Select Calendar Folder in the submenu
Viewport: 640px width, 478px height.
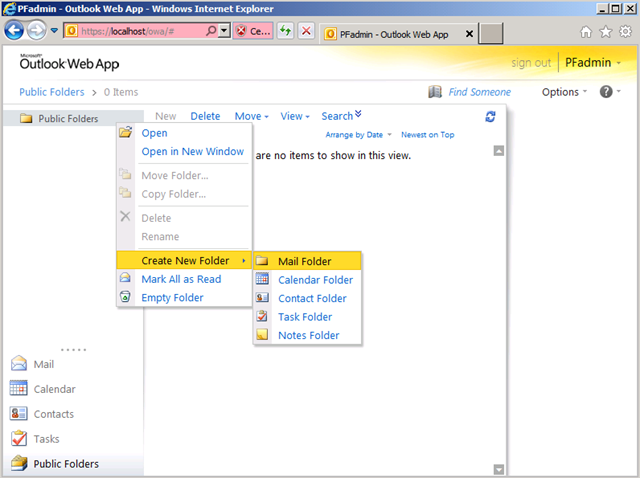point(307,280)
